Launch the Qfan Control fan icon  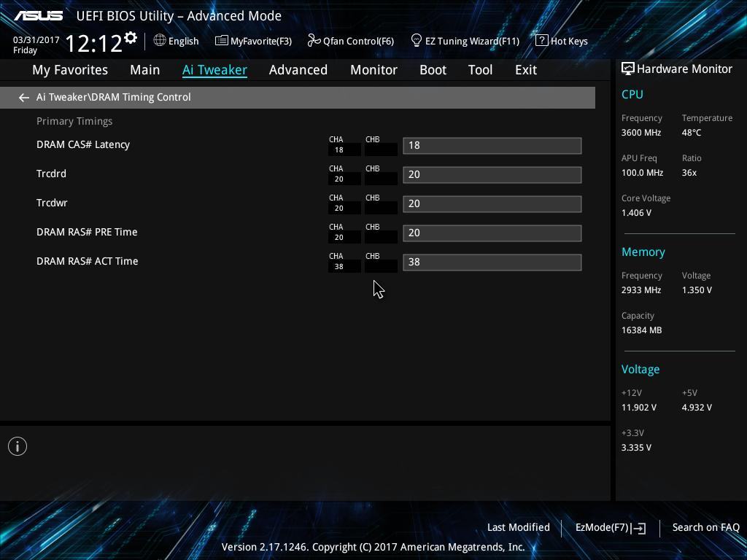314,41
